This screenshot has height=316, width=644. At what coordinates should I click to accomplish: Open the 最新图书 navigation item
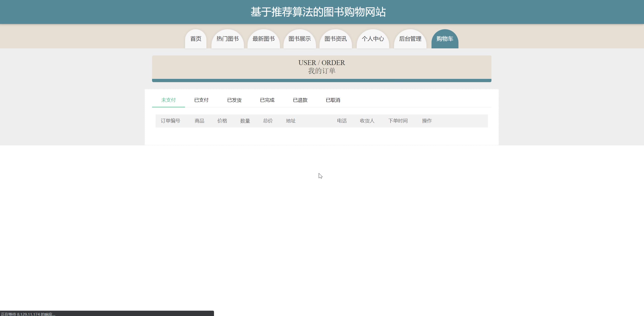click(263, 39)
